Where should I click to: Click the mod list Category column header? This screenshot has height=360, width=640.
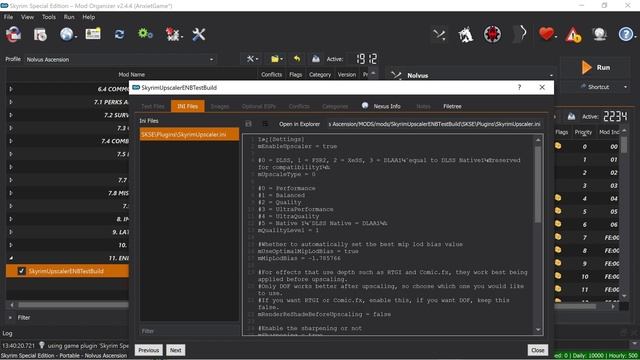point(320,75)
